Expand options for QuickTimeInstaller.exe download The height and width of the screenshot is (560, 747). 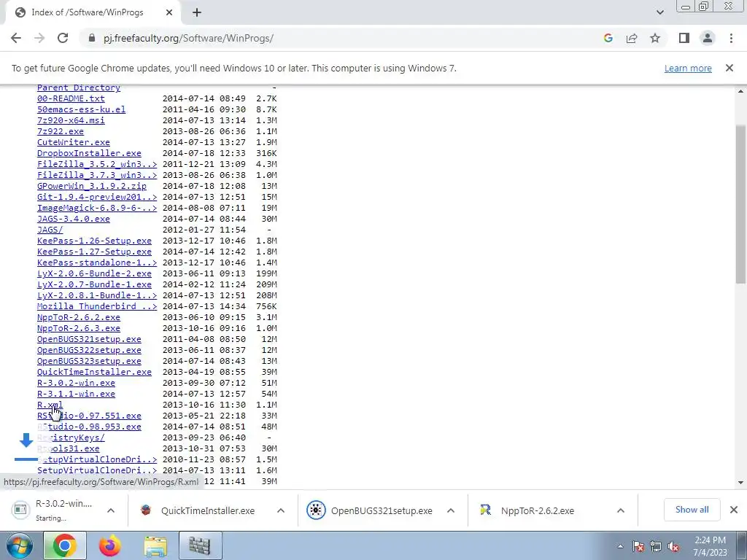281,510
